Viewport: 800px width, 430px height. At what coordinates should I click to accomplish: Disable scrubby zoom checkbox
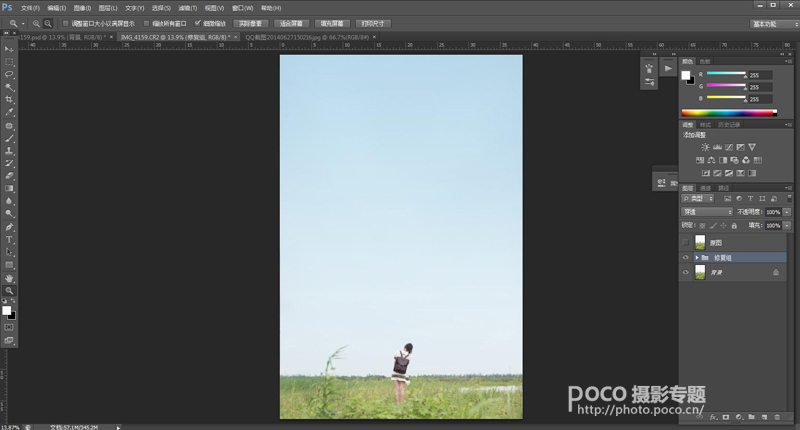[197, 23]
